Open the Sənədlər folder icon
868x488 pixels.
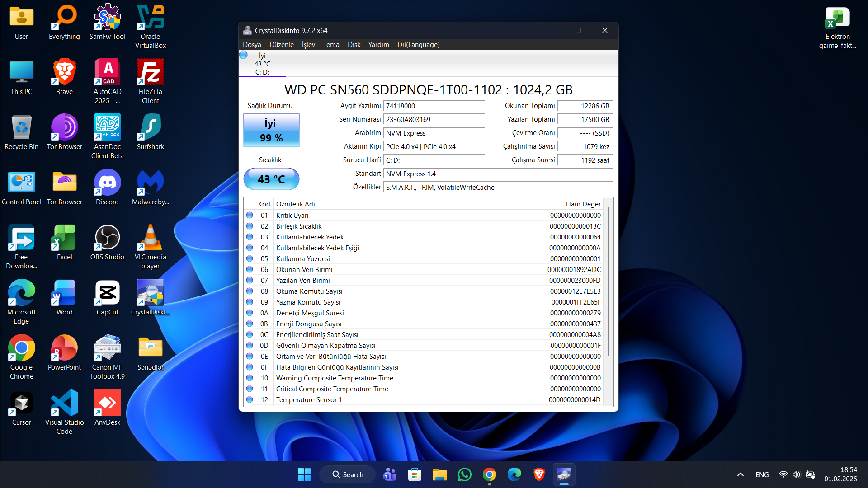click(150, 353)
